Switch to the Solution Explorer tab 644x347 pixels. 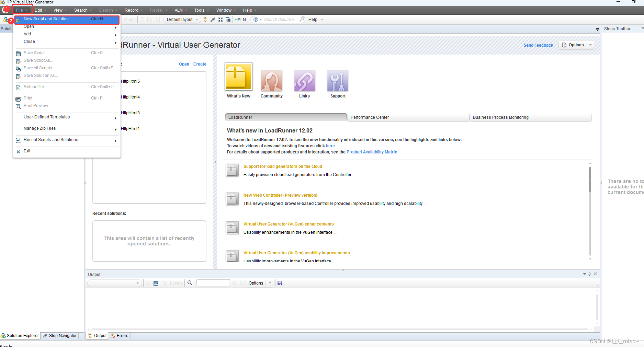point(20,336)
